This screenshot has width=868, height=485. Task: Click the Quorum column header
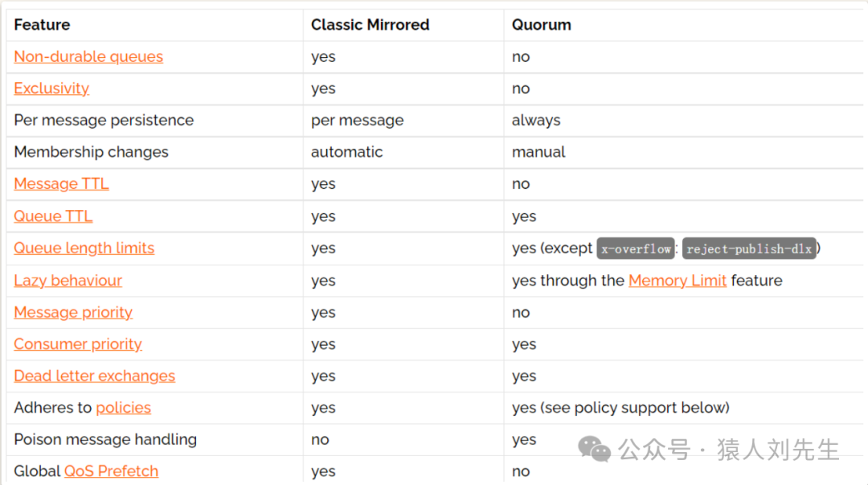541,25
